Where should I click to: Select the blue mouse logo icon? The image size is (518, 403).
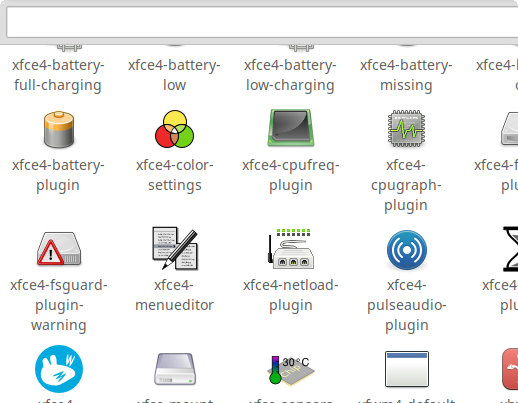tap(59, 369)
